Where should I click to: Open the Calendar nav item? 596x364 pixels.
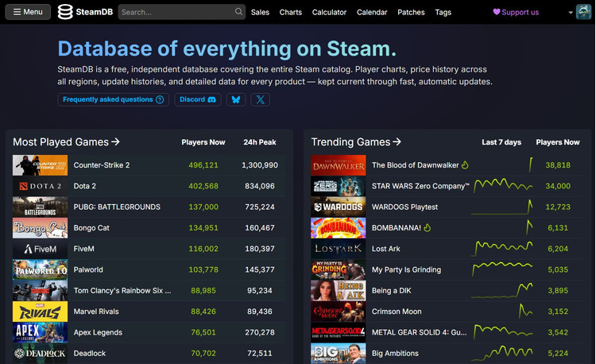tap(372, 12)
